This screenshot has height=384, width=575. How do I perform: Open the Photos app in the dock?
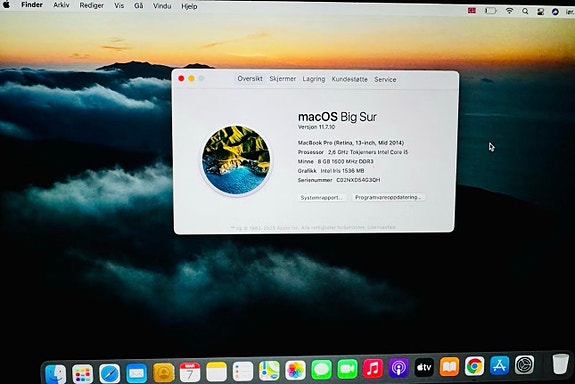[295, 370]
